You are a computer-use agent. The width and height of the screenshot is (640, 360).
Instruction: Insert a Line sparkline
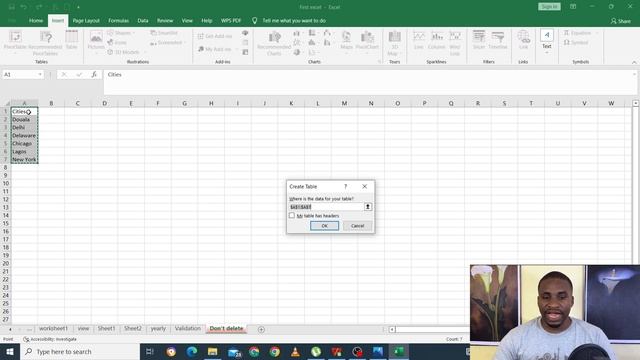(x=419, y=40)
